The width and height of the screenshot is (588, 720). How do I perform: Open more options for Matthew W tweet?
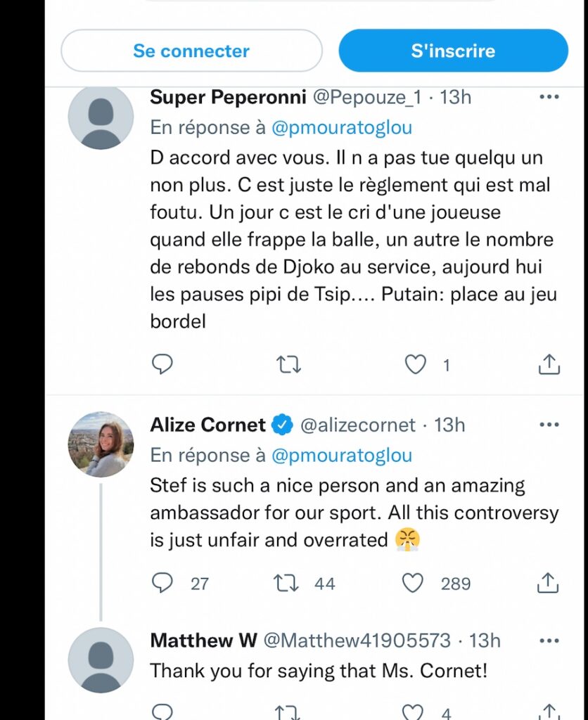coord(549,641)
